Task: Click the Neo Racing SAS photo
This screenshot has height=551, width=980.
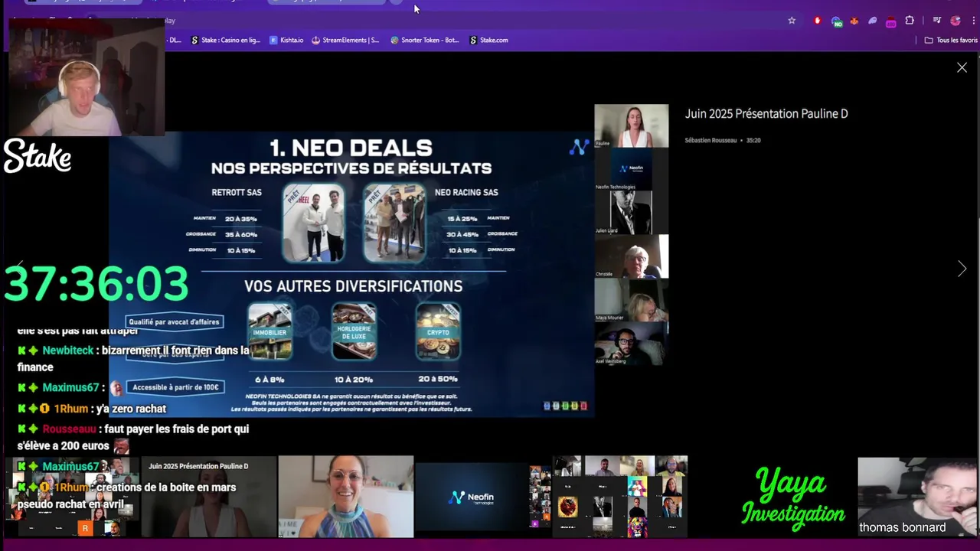Action: 394,223
